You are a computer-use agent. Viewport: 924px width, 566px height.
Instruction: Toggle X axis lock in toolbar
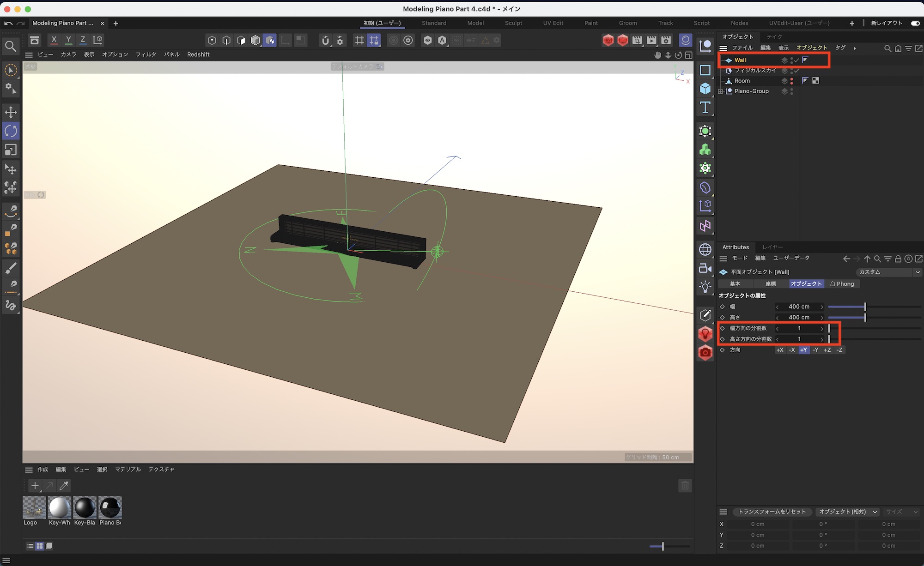coord(54,40)
